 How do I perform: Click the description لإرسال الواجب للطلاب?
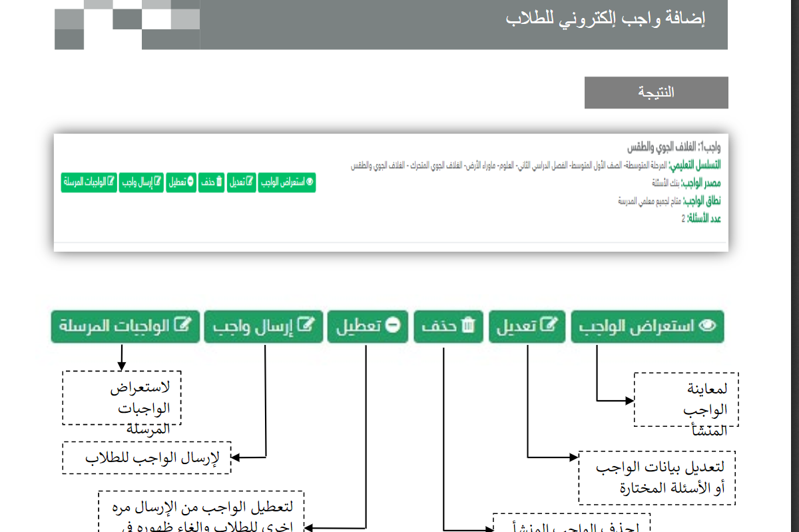tap(152, 457)
